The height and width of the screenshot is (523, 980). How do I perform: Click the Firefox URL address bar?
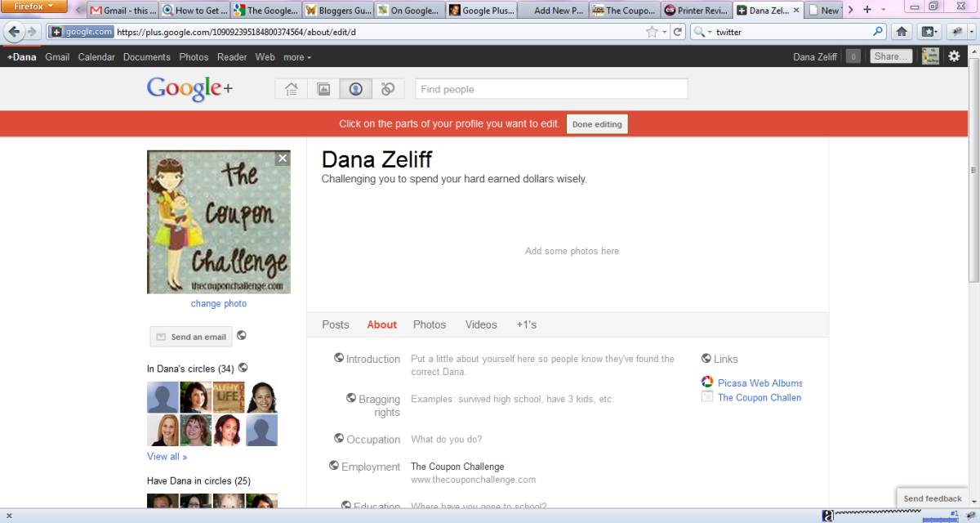(x=380, y=32)
